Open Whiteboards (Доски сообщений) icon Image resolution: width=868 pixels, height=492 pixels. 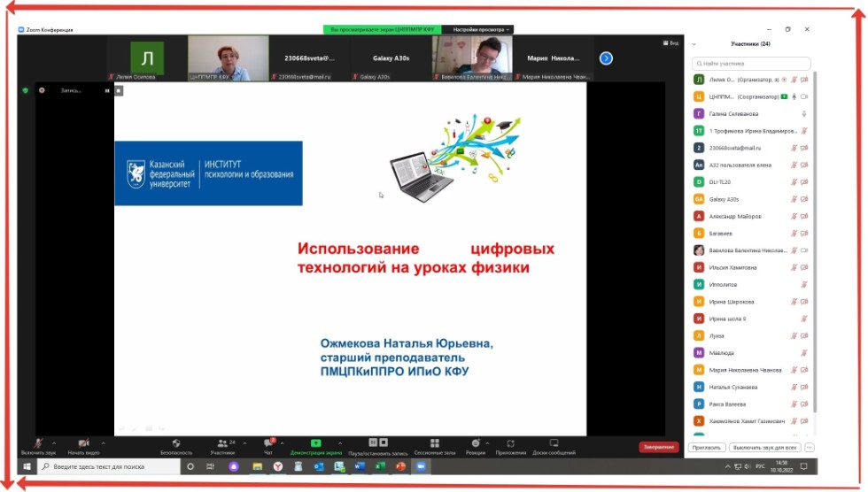click(x=554, y=442)
